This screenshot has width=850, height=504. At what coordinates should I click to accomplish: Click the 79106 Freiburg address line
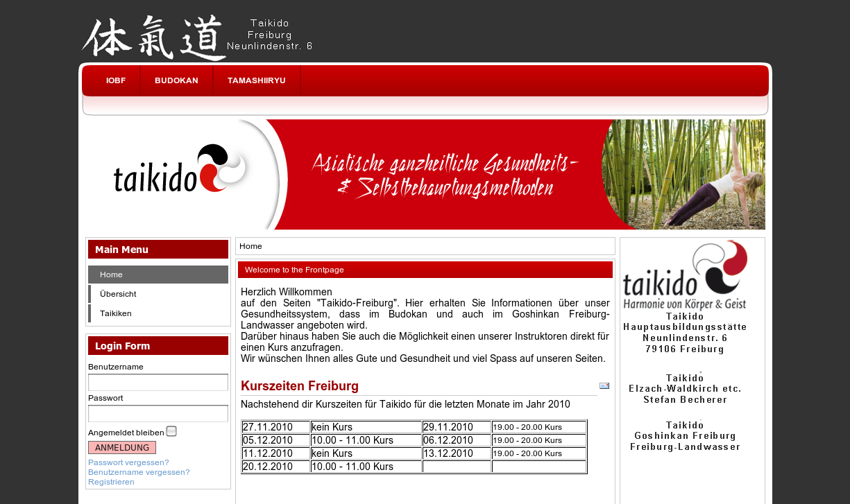(685, 349)
